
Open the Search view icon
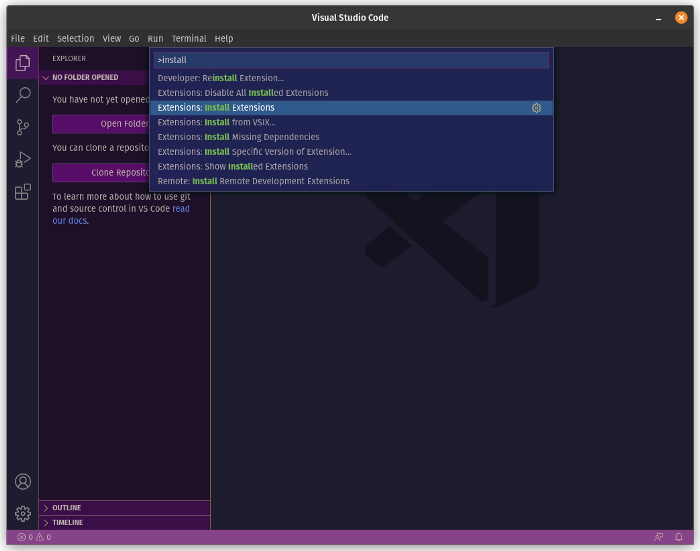point(22,95)
